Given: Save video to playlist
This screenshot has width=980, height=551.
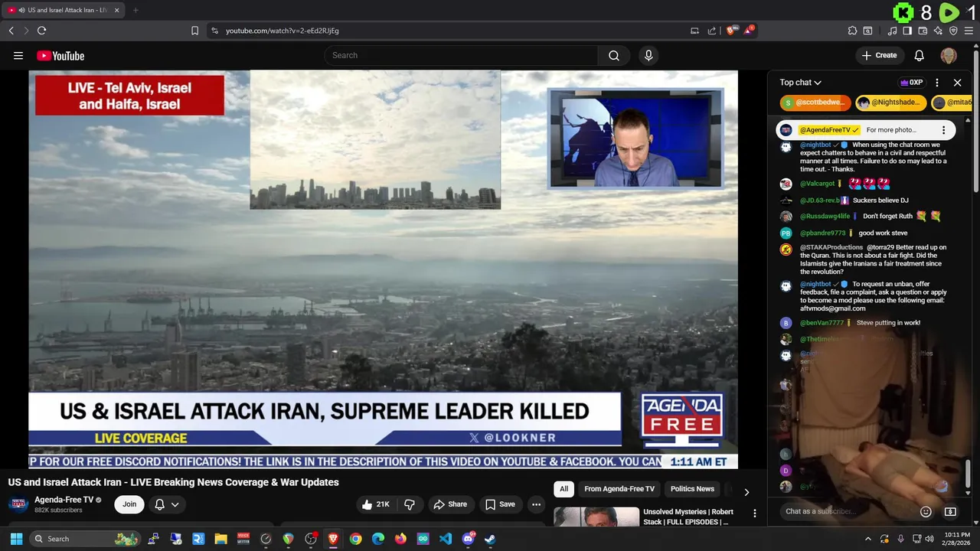Looking at the screenshot, I should [x=500, y=504].
